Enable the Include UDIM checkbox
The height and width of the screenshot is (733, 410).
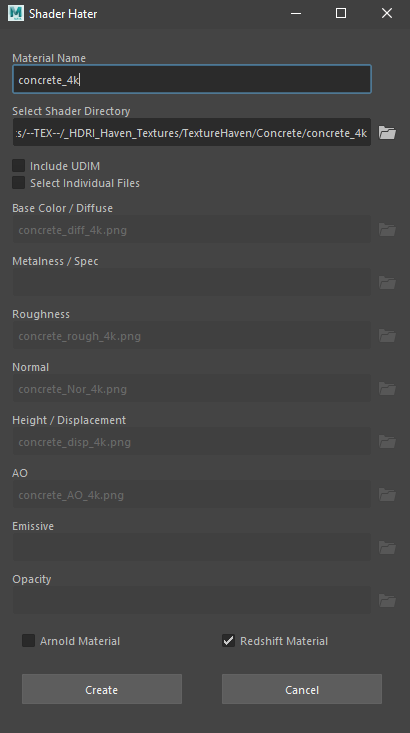pyautogui.click(x=19, y=165)
